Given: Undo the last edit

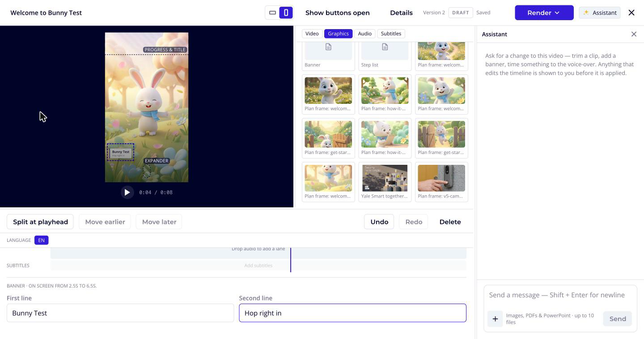Looking at the screenshot, I should coord(379,222).
